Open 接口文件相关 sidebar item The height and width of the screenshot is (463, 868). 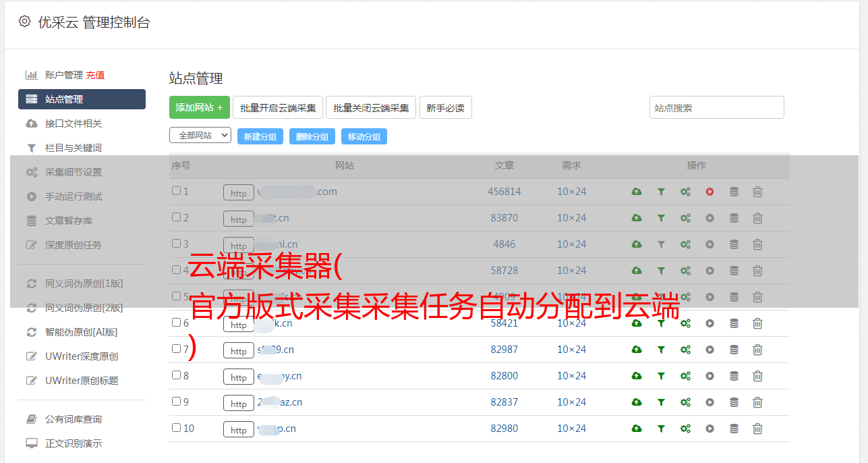(74, 124)
